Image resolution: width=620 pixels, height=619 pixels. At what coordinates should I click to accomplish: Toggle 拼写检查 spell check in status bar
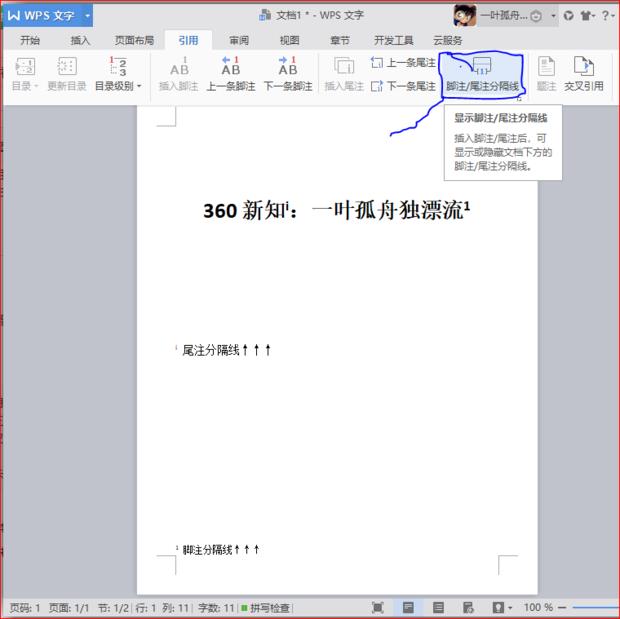point(265,607)
